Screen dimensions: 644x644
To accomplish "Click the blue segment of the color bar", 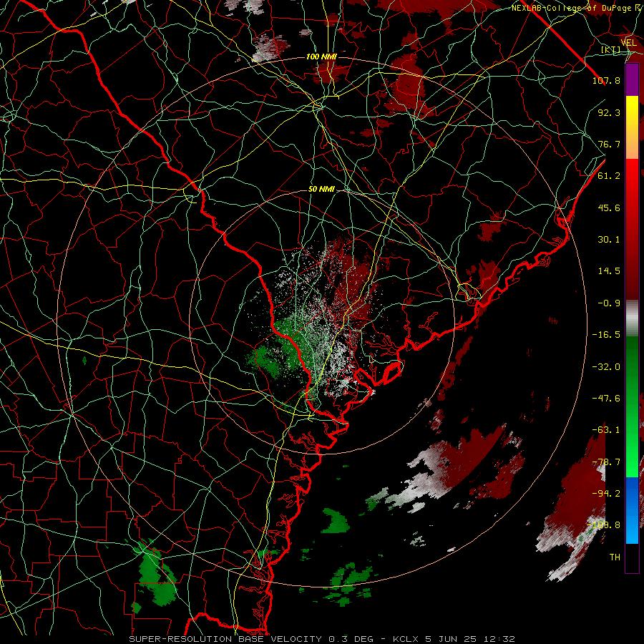I will pyautogui.click(x=632, y=510).
